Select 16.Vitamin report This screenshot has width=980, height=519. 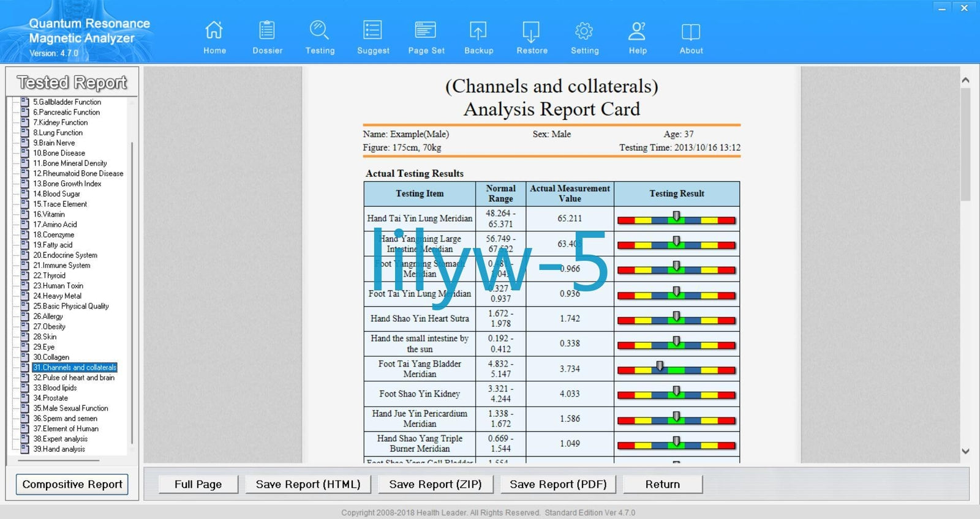pyautogui.click(x=48, y=214)
